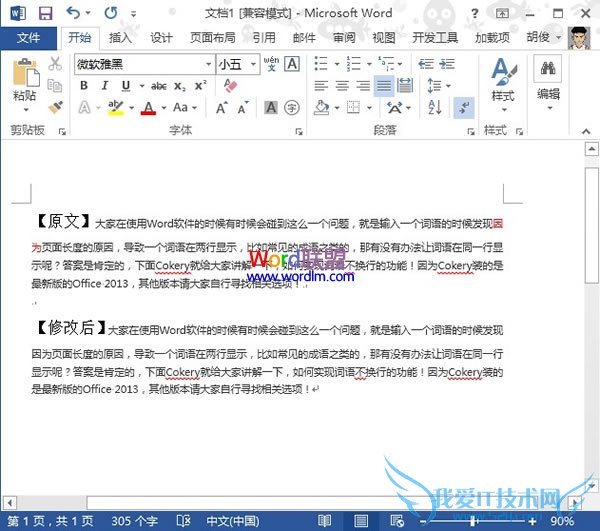The width and height of the screenshot is (600, 531).
Task: Expand underline style dropdown arrow
Action: [142, 86]
